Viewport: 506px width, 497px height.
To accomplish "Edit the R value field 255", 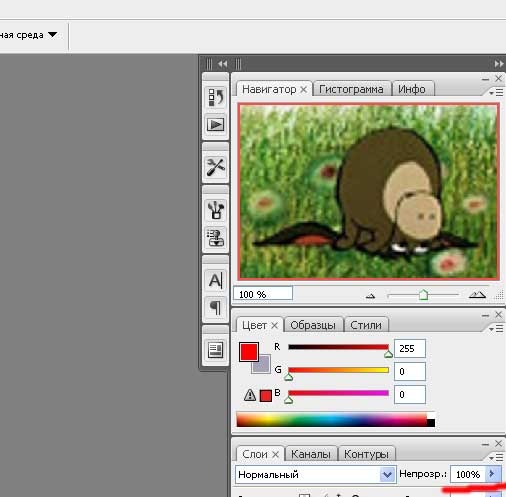I will (410, 348).
